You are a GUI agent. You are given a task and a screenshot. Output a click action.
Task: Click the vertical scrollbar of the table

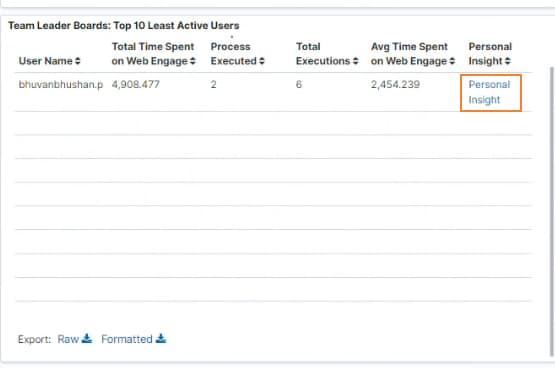pyautogui.click(x=551, y=212)
